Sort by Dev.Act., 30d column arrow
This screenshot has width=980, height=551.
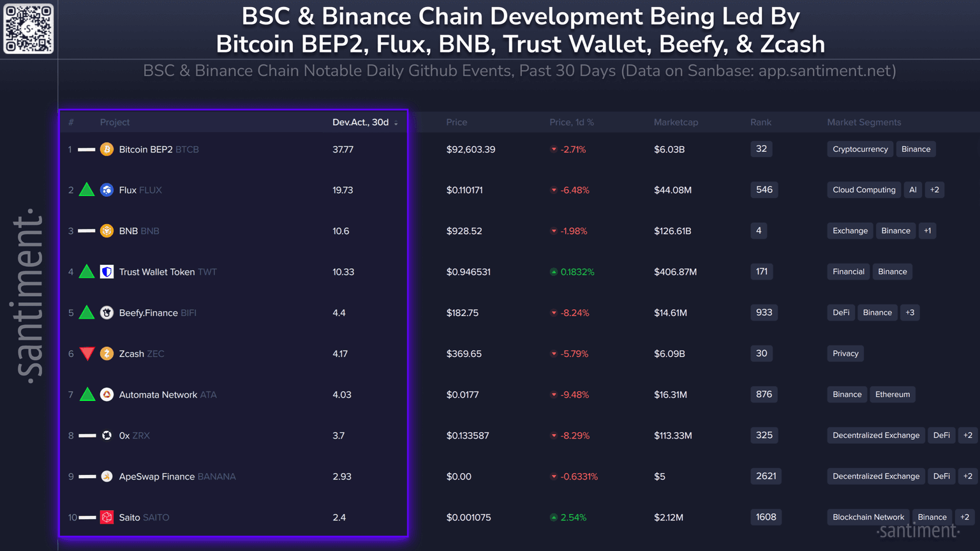click(x=396, y=123)
